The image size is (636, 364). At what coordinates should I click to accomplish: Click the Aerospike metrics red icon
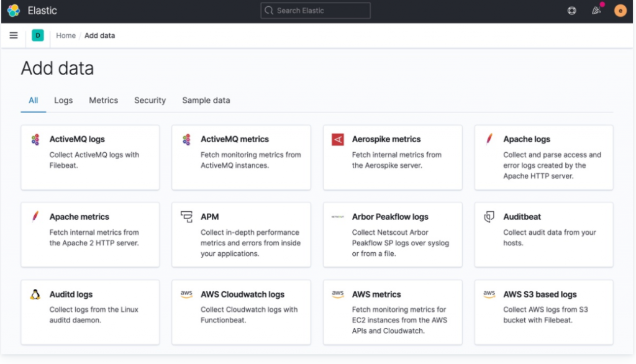(337, 139)
